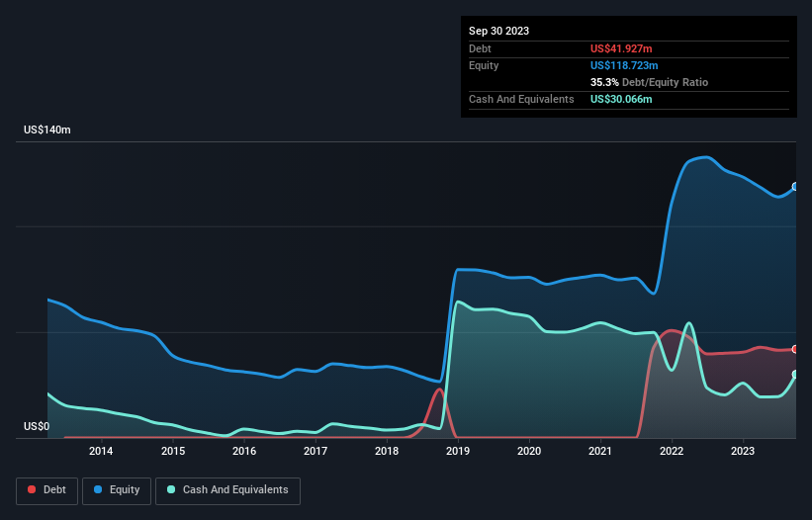
Task: Click the Debt label in tooltip
Action: 480,48
